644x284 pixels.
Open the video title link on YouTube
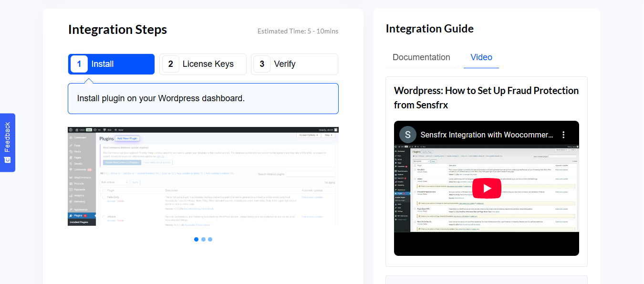(487, 135)
